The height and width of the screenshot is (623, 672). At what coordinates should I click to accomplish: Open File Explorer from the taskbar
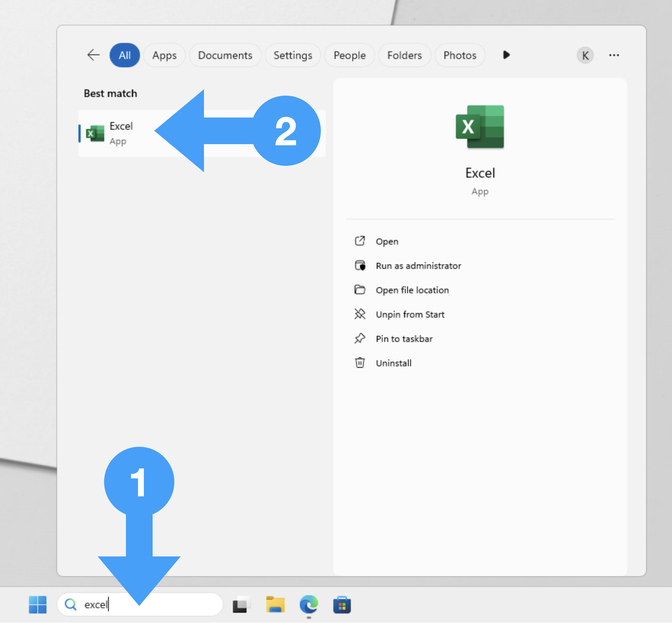pos(275,604)
